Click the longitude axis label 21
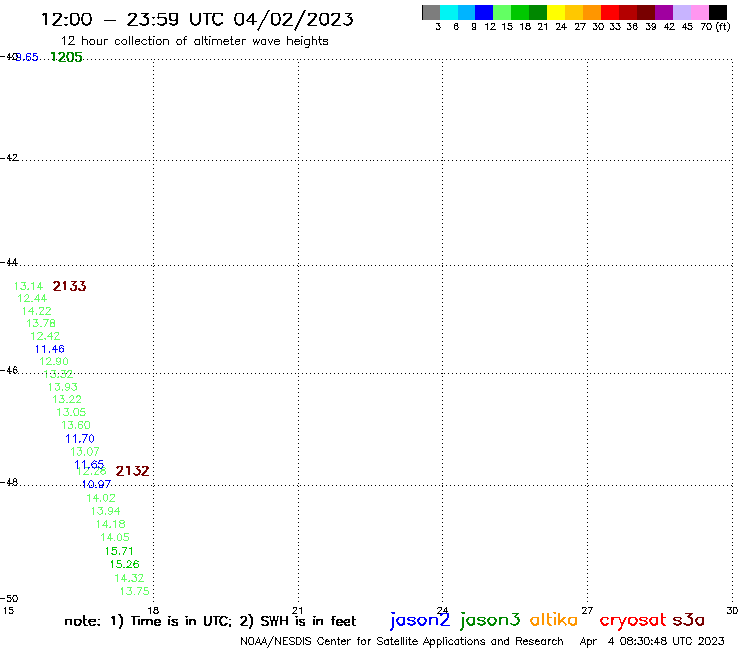Viewport: 740px width, 650px height. (x=298, y=610)
